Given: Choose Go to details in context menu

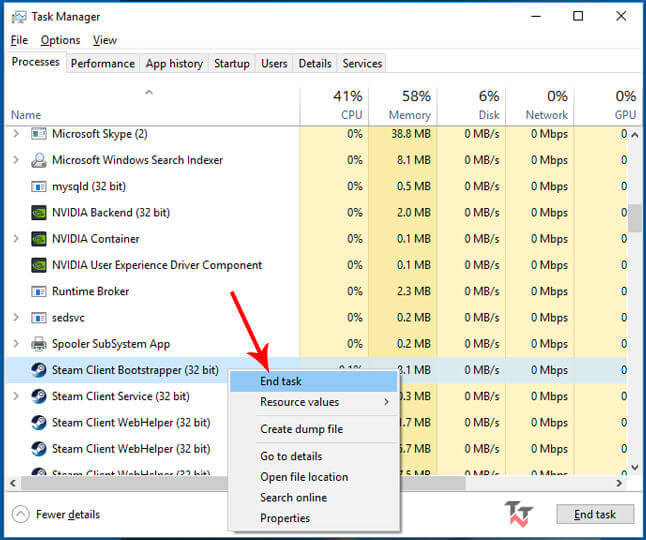Looking at the screenshot, I should pos(314,456).
